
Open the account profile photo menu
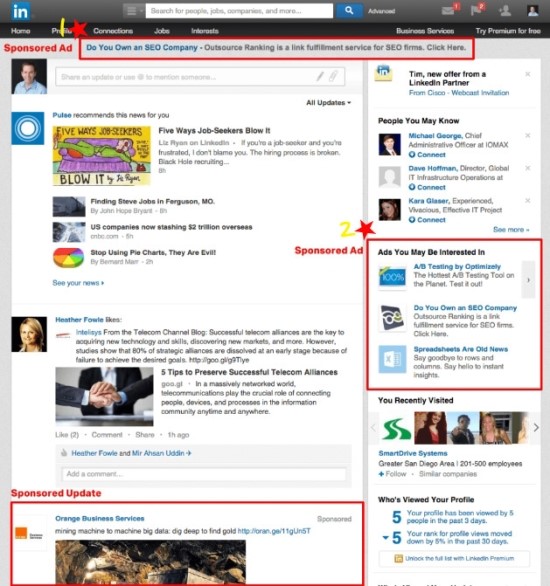533,10
